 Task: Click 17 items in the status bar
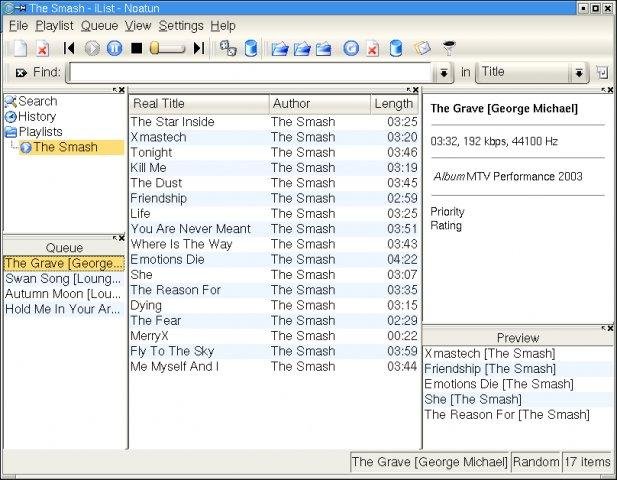(x=587, y=462)
